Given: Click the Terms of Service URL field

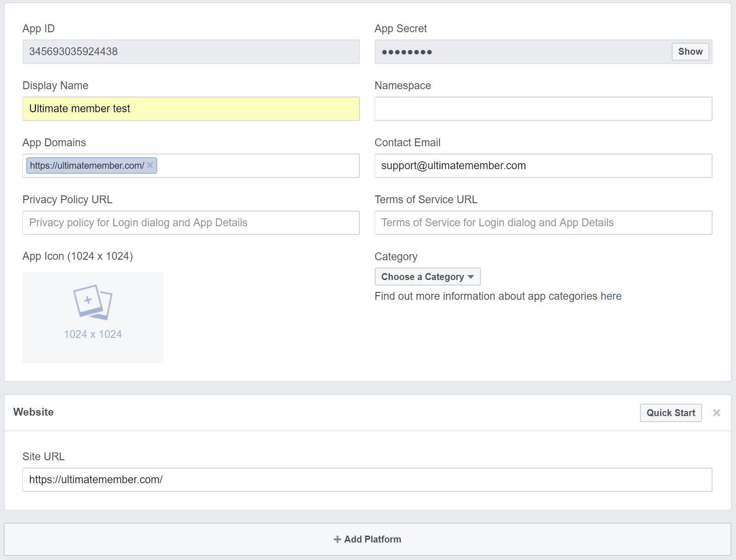Looking at the screenshot, I should click(543, 223).
